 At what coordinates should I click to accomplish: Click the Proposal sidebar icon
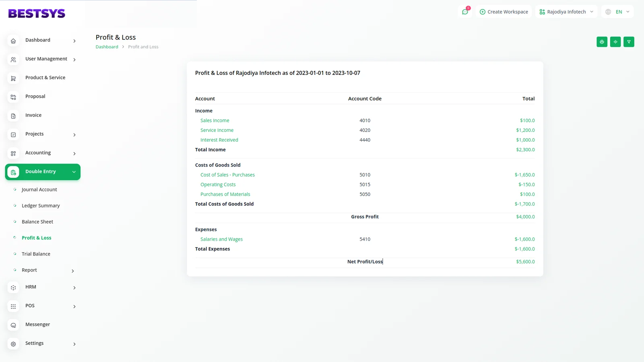[13, 97]
